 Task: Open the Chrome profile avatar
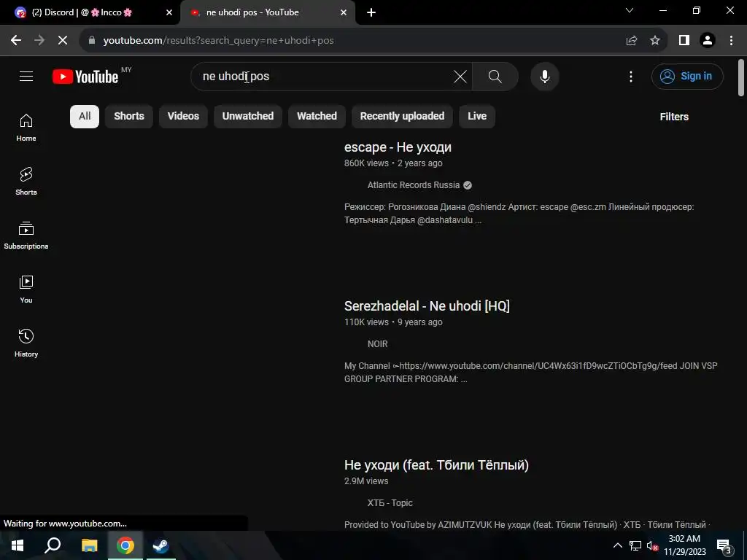708,41
